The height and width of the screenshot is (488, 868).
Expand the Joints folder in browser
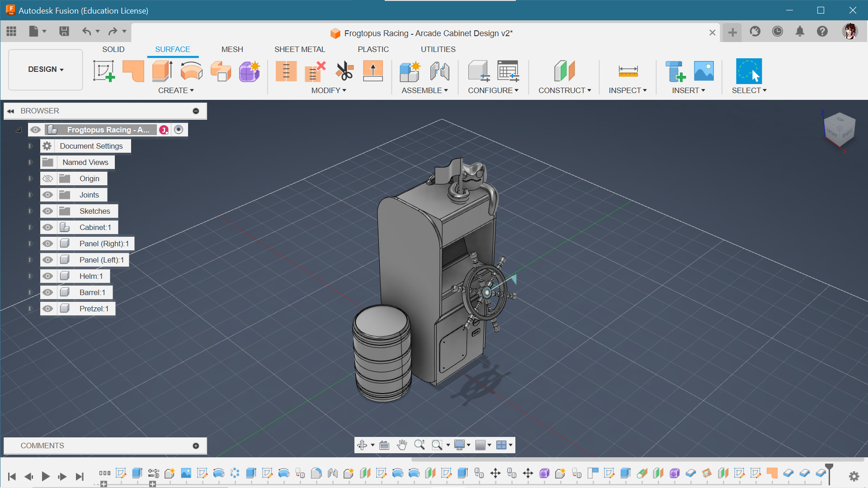pyautogui.click(x=30, y=194)
